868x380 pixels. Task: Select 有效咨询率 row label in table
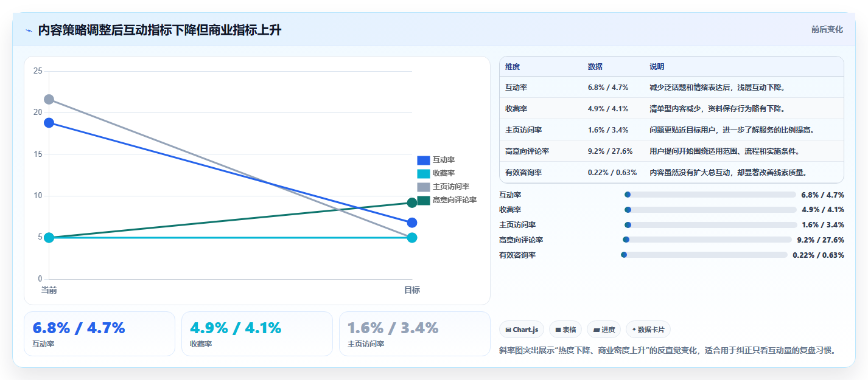click(x=523, y=173)
